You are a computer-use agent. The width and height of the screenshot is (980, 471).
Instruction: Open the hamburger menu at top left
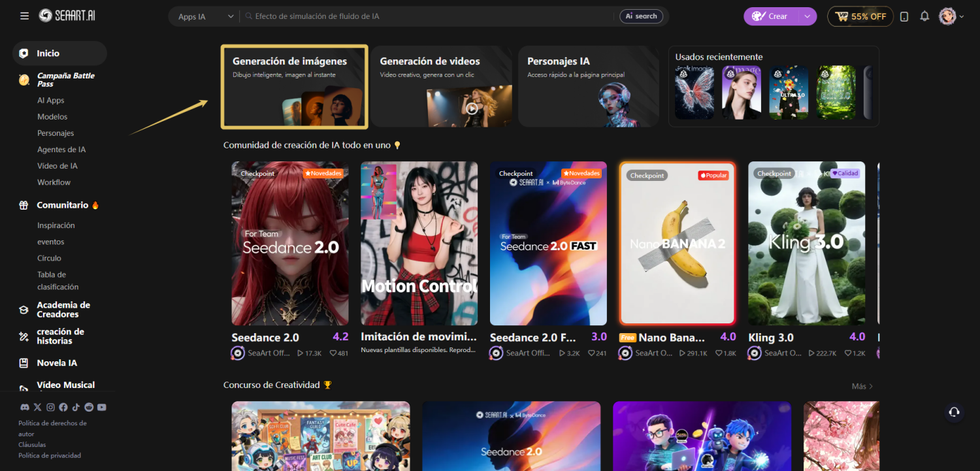point(24,16)
